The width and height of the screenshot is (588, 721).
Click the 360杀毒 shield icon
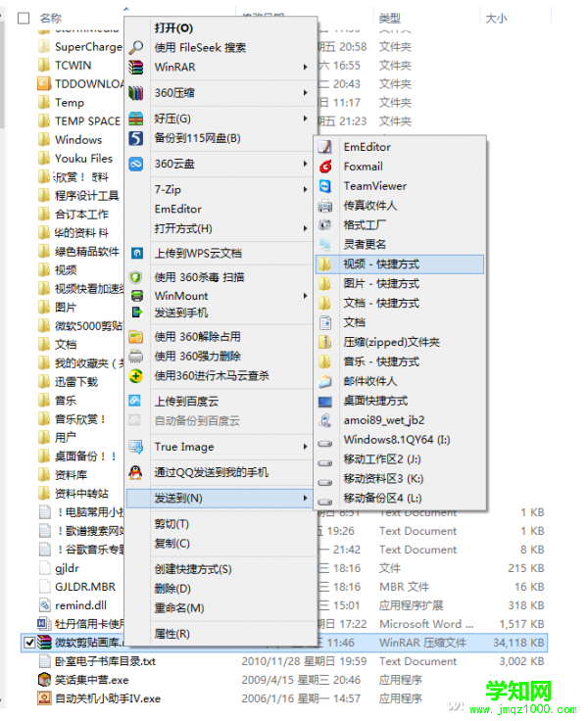pos(135,277)
